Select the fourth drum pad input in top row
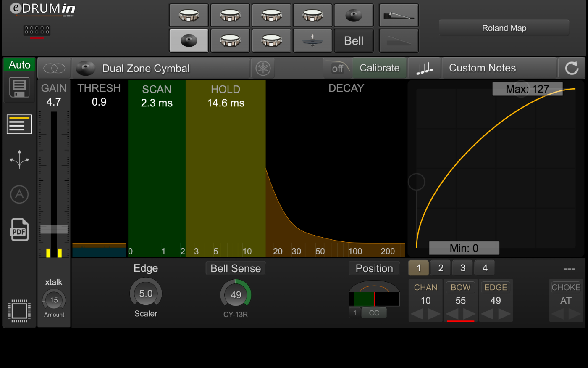This screenshot has width=588, height=368. tap(312, 16)
